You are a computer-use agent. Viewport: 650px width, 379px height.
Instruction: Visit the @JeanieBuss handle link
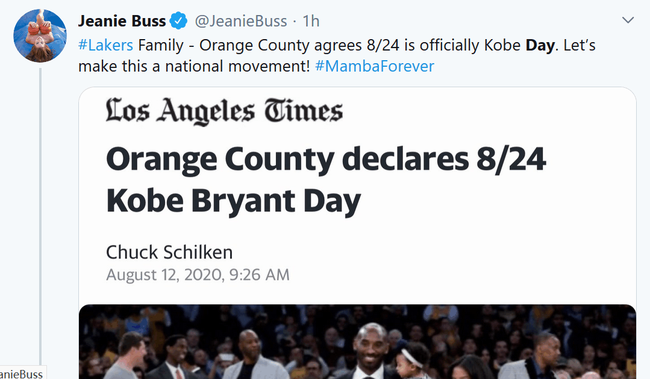(x=241, y=21)
